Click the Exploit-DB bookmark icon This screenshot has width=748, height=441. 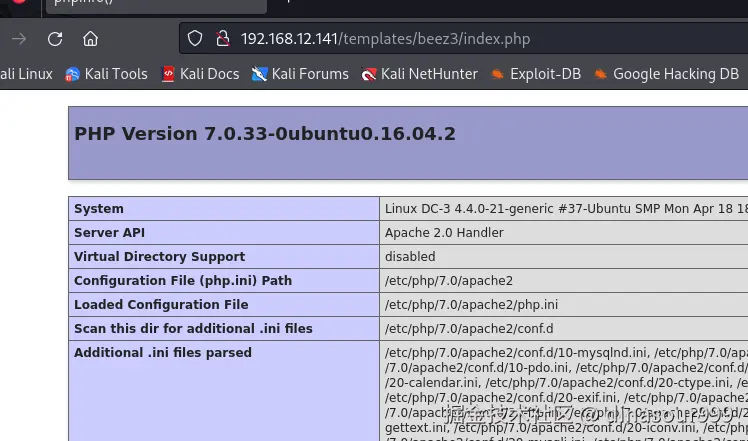pyautogui.click(x=497, y=74)
